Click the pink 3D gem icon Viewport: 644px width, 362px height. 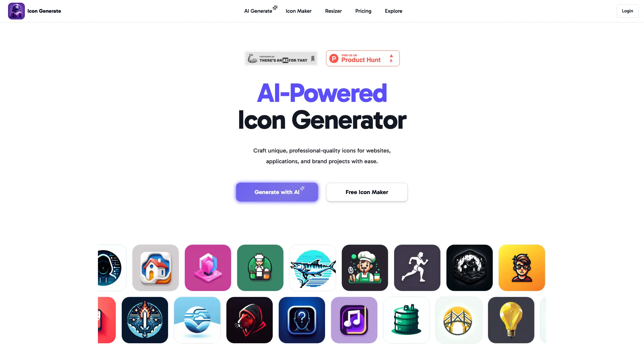(x=207, y=267)
